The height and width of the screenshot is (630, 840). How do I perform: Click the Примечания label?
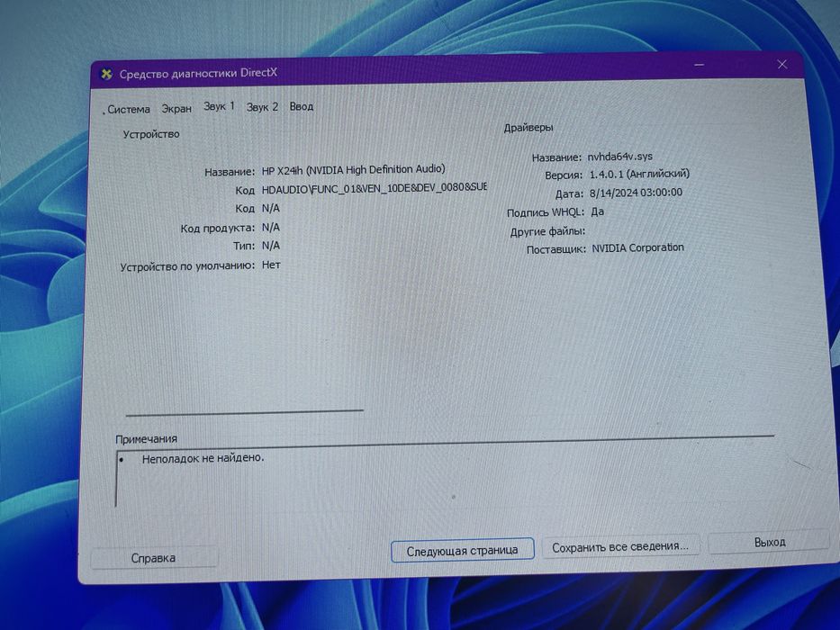coord(146,439)
